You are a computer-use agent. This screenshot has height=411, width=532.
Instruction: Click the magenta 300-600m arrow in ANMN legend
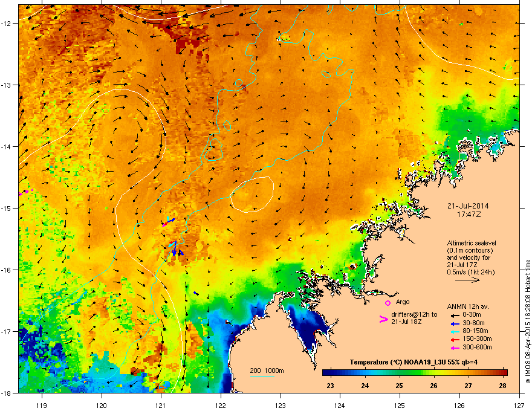pyautogui.click(x=455, y=348)
